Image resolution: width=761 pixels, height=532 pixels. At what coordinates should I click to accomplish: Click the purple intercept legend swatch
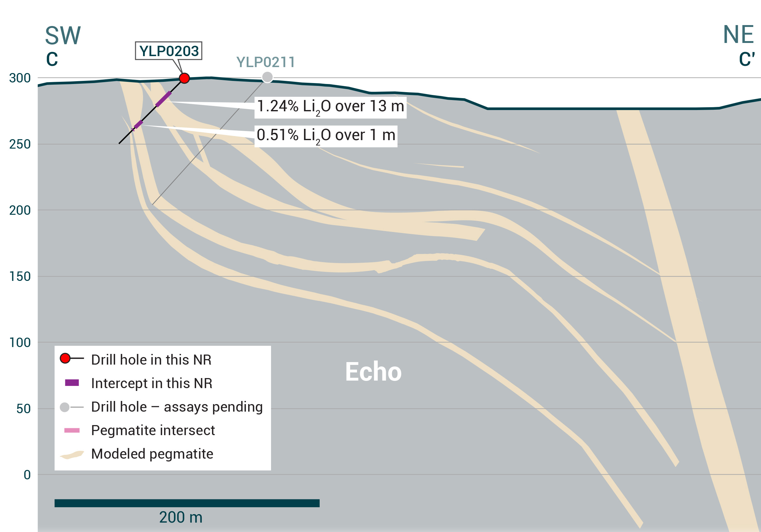[72, 383]
